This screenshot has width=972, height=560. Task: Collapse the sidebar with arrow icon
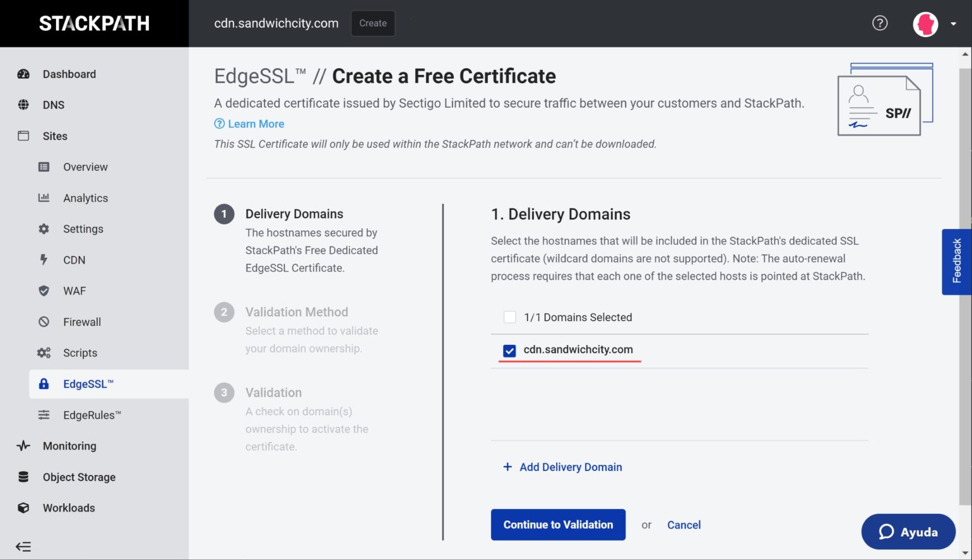coord(23,547)
